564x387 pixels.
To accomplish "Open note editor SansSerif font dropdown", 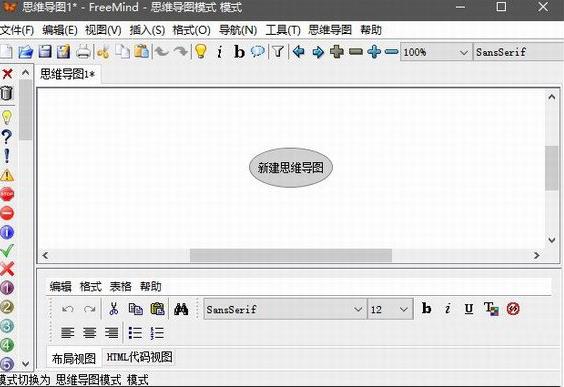I will pos(285,309).
